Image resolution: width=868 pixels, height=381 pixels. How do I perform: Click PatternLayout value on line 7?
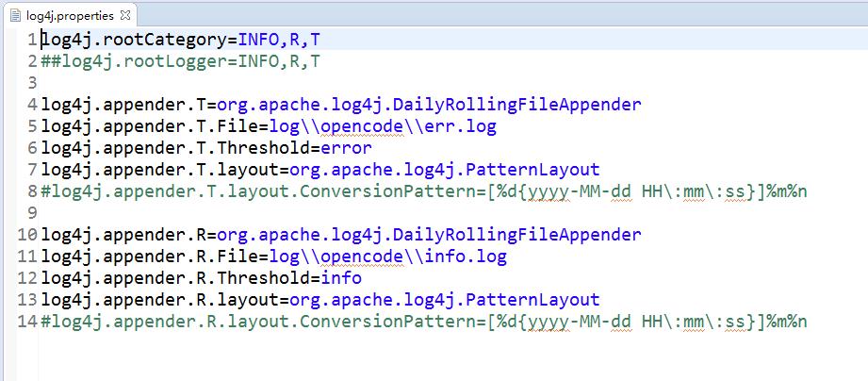click(445, 170)
